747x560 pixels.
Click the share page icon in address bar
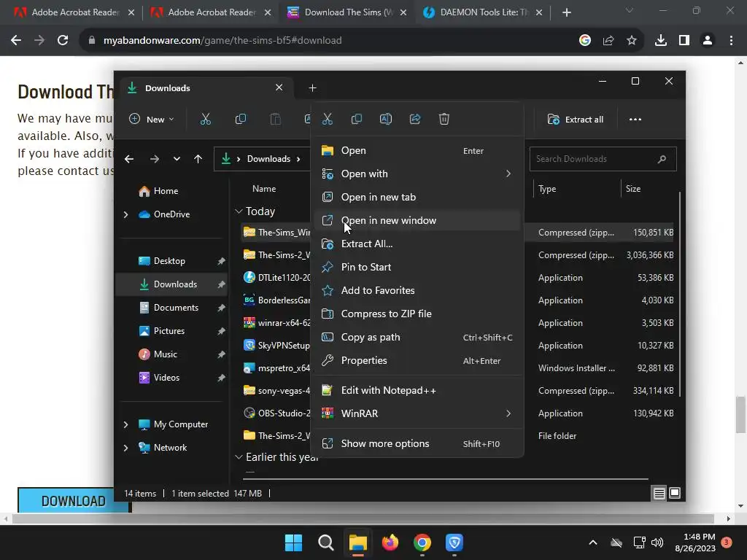608,41
